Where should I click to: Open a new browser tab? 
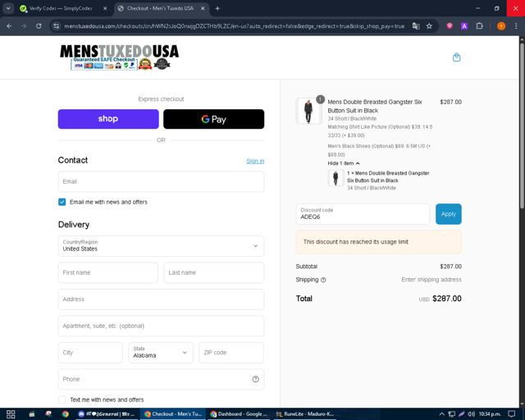click(x=217, y=8)
